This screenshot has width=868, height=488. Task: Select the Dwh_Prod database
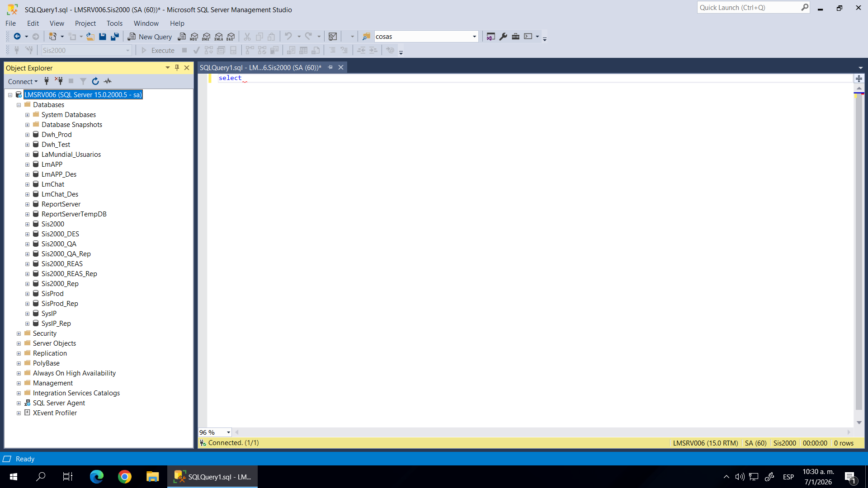coord(57,135)
